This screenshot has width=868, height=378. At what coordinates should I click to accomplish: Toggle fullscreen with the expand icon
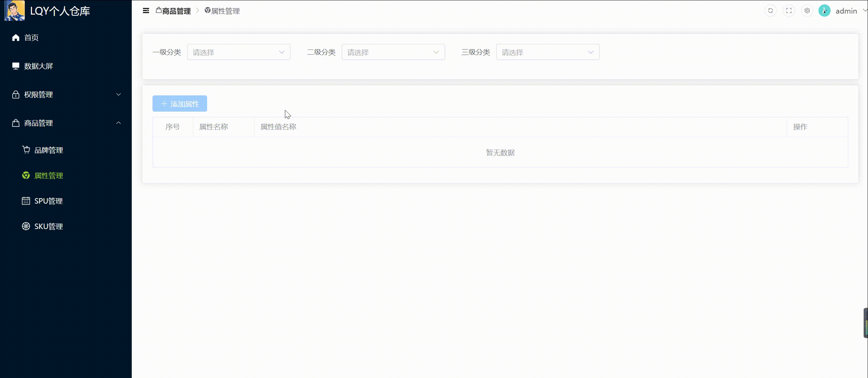coord(789,11)
